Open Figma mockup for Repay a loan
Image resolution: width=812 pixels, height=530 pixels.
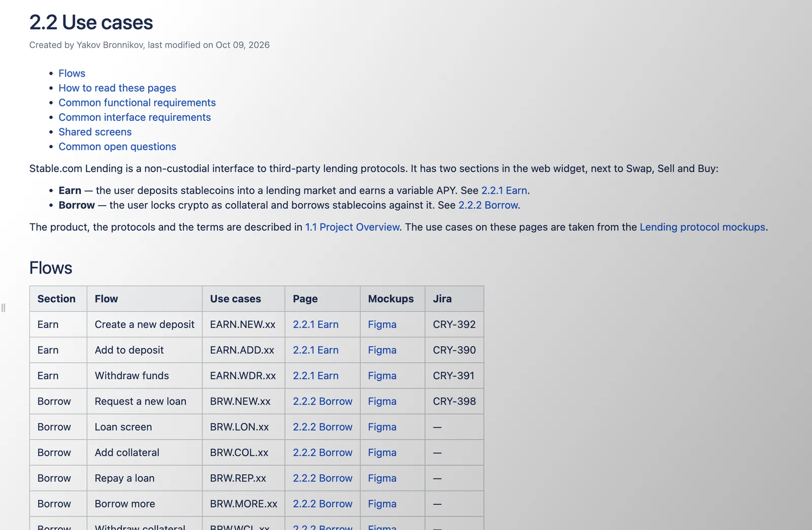(x=382, y=478)
